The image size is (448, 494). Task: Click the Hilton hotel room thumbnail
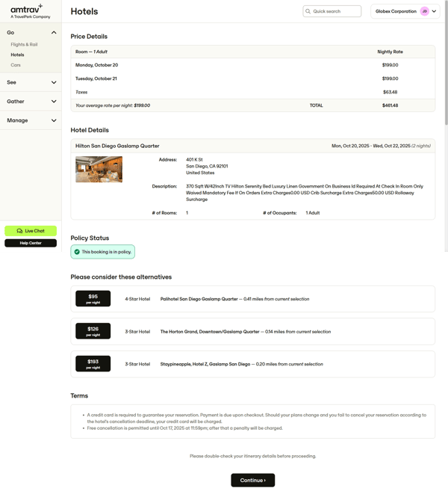pos(99,169)
